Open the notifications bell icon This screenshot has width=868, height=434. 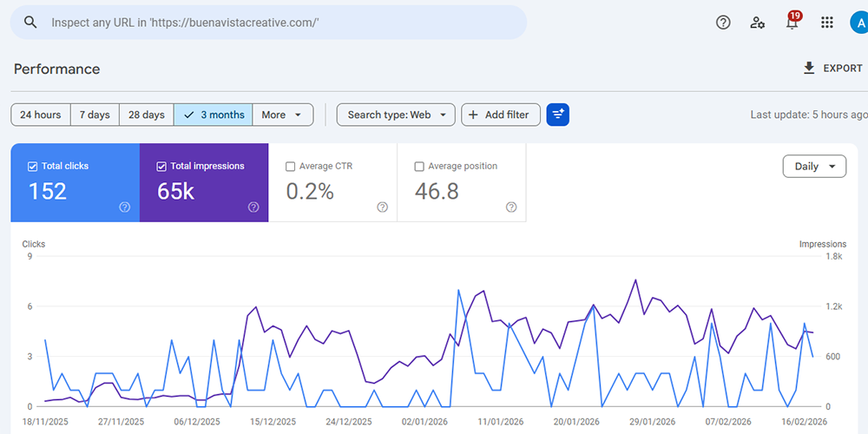coord(792,23)
